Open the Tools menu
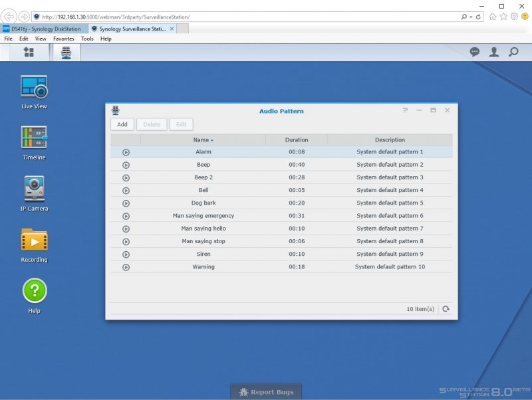This screenshot has height=400, width=532. click(87, 39)
